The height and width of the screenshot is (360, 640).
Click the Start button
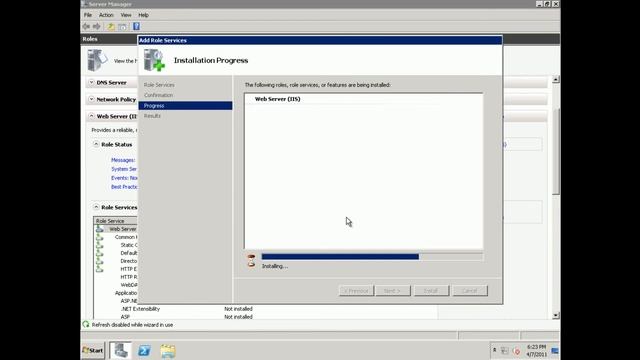click(93, 351)
